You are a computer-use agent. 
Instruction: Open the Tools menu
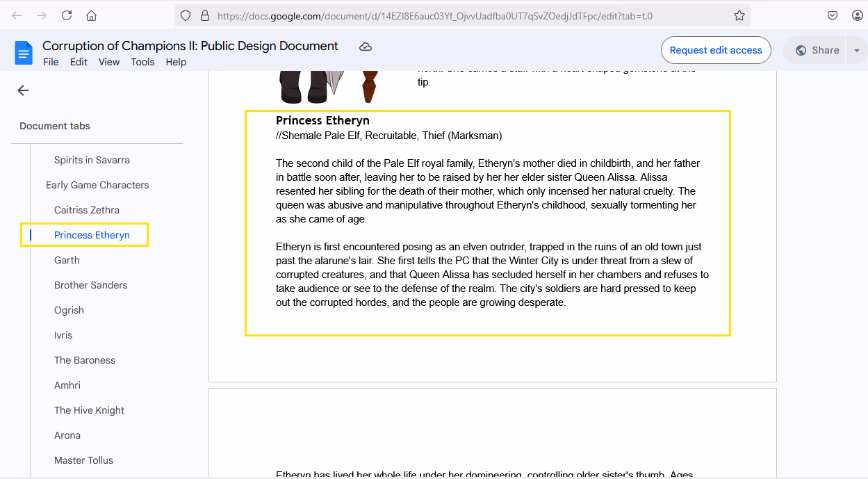coord(142,62)
